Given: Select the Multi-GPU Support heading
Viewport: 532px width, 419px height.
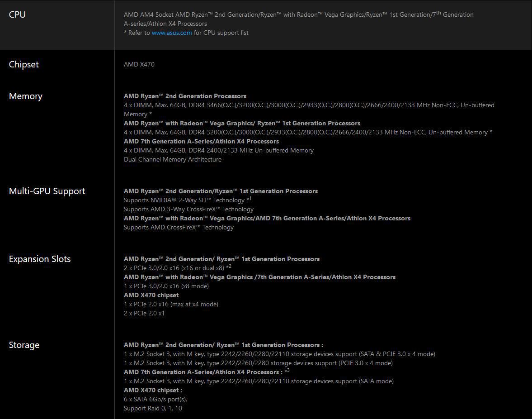Looking at the screenshot, I should 47,191.
